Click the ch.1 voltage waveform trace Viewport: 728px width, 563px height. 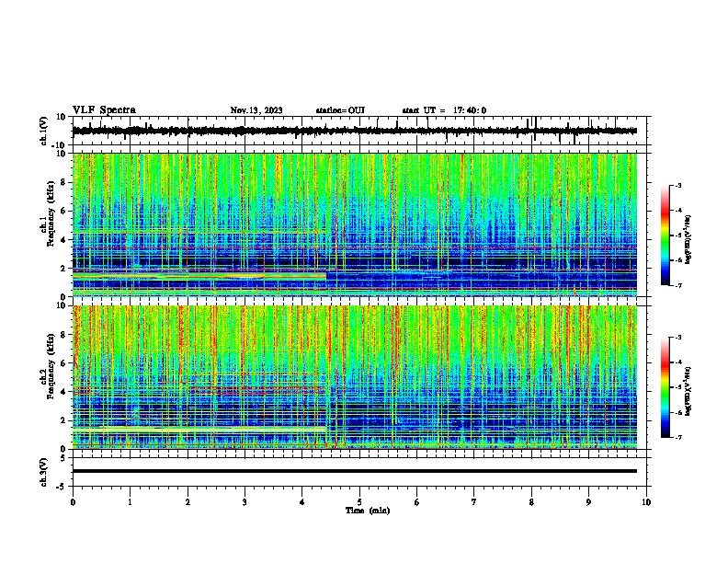(x=355, y=131)
